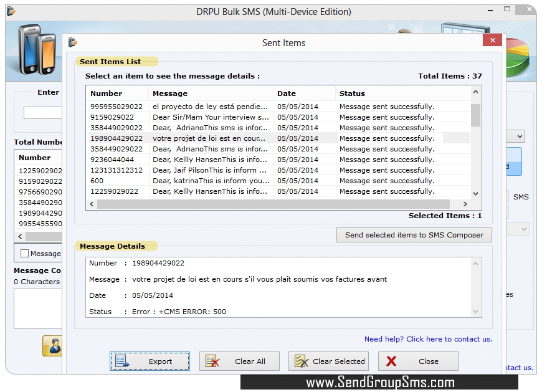
Task: Send selected items to SMS Composer
Action: (414, 235)
